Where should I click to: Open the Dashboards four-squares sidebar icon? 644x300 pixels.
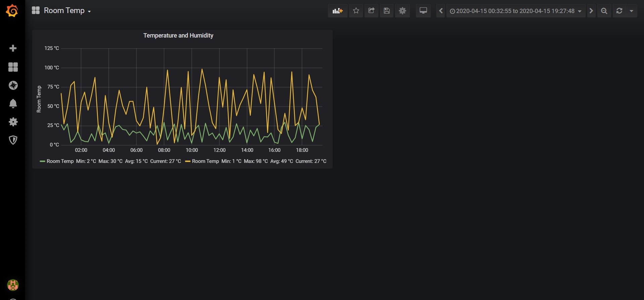(13, 67)
